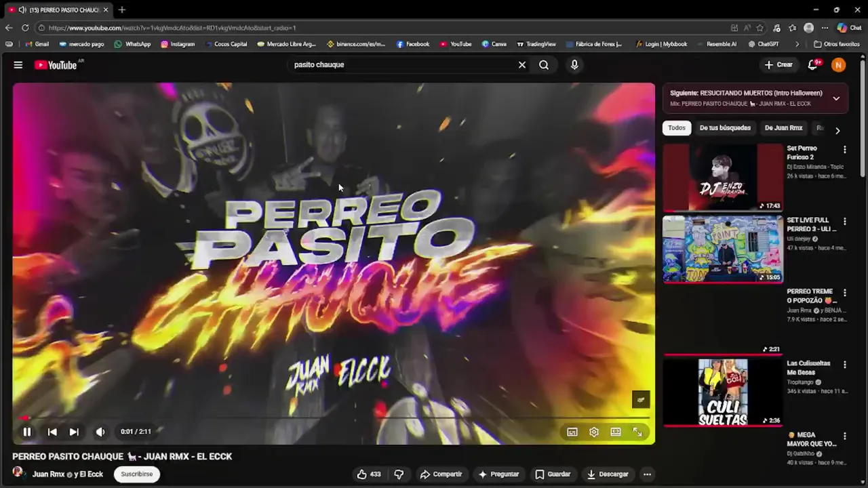
Task: Open the PERREO TREME O POPOZÃO title
Action: pos(812,296)
